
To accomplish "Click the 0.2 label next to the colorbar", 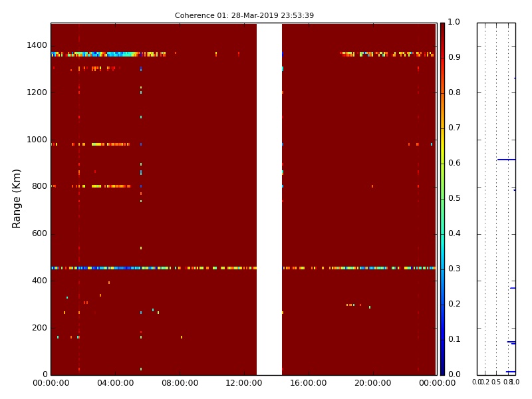I will pyautogui.click(x=454, y=304).
